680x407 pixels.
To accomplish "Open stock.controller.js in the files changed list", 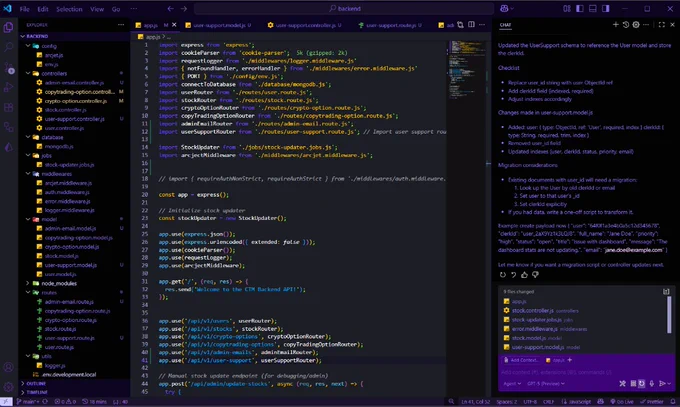I will pos(533,311).
